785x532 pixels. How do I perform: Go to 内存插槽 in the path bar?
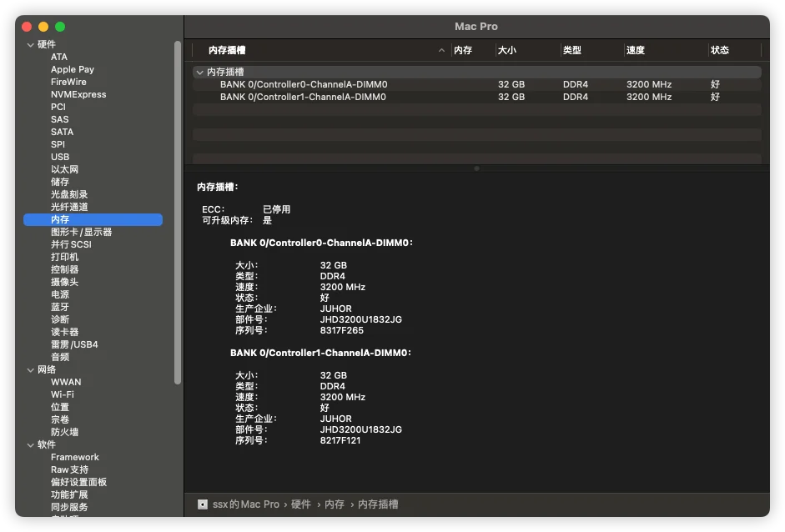pos(378,504)
